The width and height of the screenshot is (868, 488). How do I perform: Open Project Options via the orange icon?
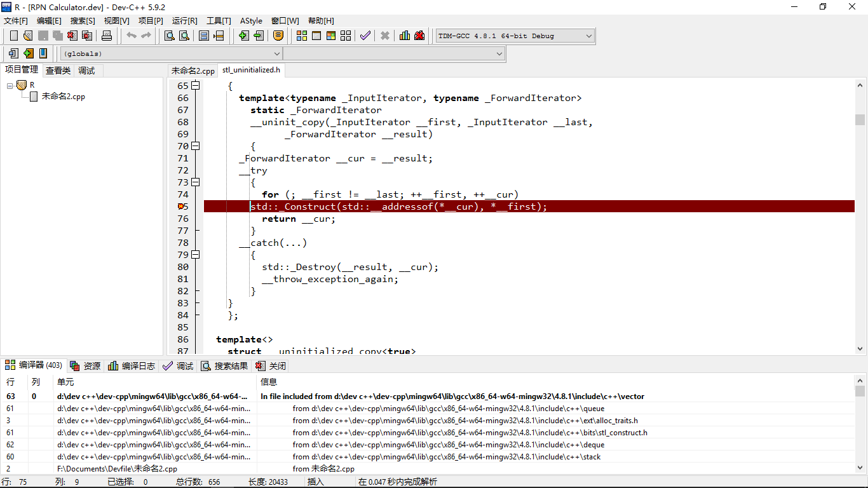pos(278,36)
